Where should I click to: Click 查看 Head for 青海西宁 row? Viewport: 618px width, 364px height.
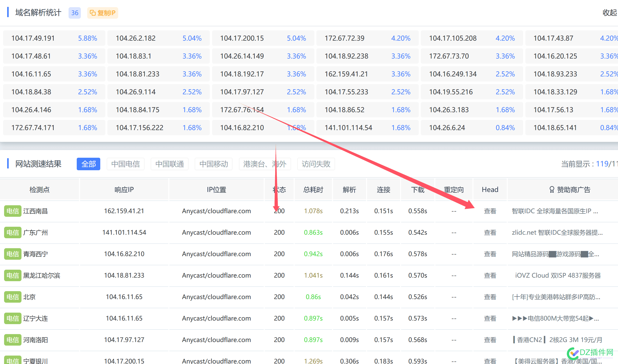coord(490,254)
